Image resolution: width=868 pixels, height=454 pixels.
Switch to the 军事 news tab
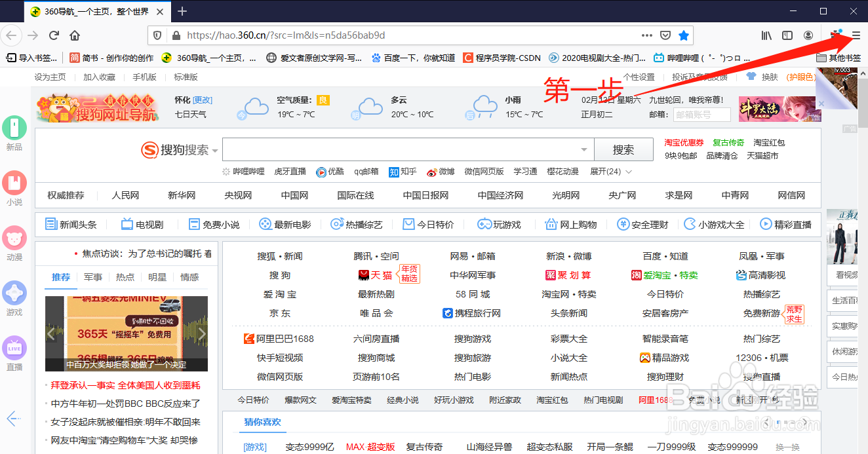click(93, 277)
